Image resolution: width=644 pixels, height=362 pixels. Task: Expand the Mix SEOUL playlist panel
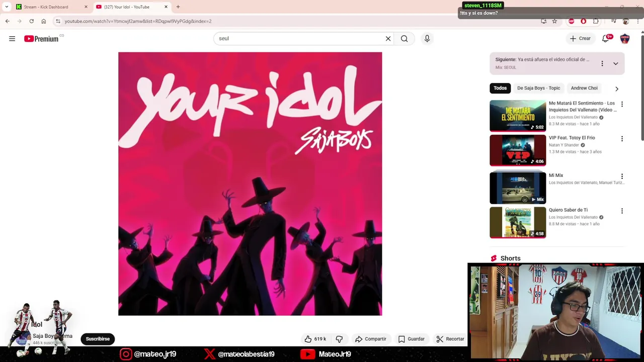click(x=615, y=63)
